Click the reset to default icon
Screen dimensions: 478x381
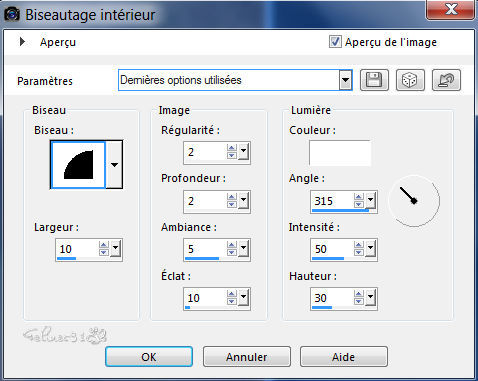[x=446, y=80]
